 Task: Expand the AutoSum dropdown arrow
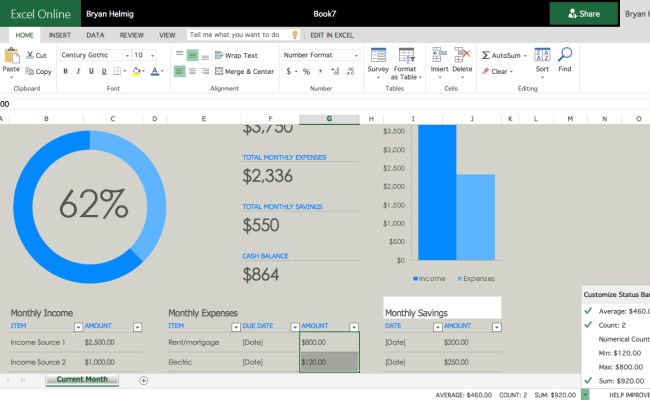coord(525,56)
